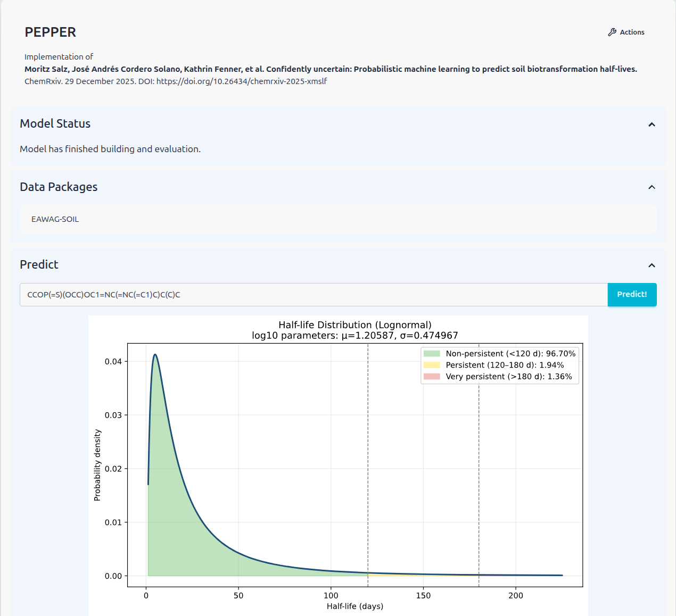Focus the SMILES input field

tap(313, 295)
